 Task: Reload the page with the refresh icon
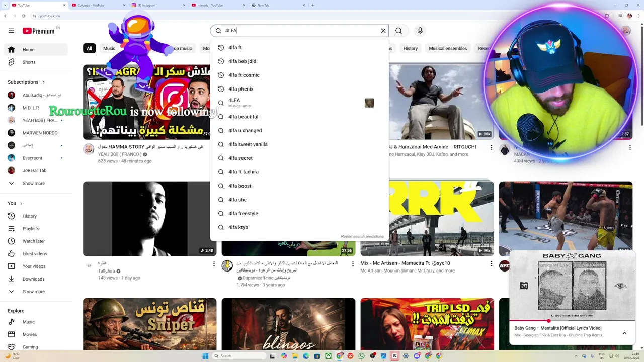coord(24,16)
